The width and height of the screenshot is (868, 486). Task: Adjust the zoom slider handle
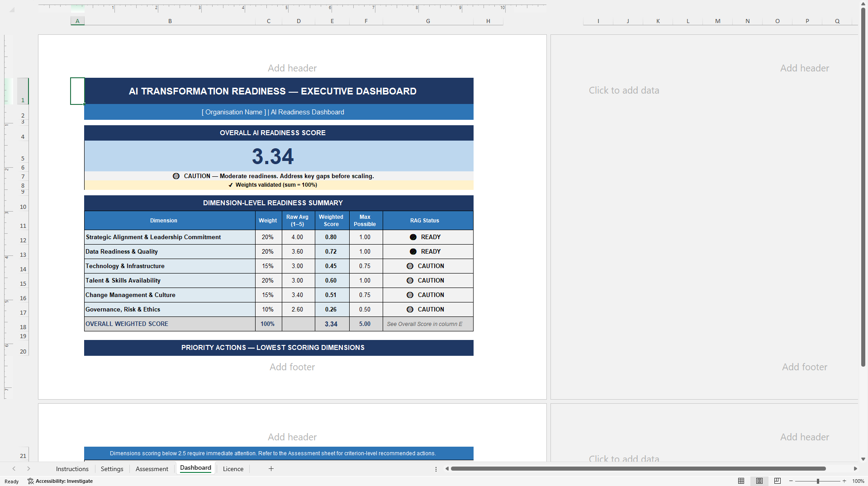tap(818, 481)
